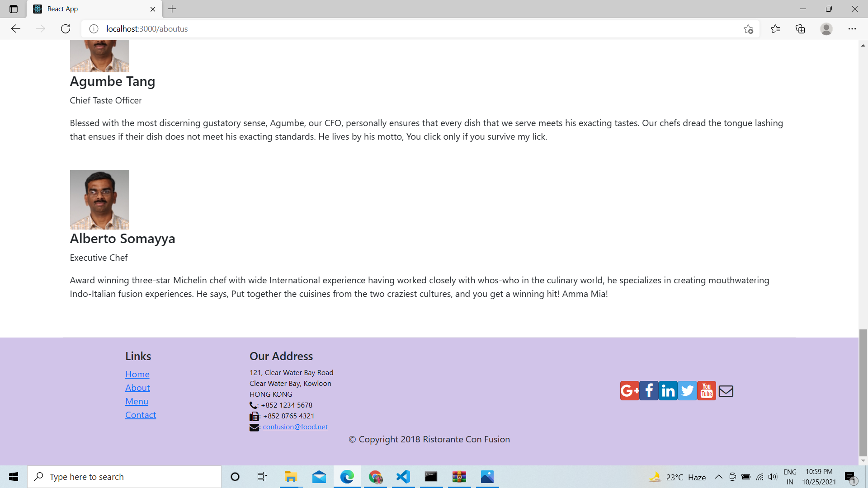Open the YouTube social icon
The height and width of the screenshot is (488, 868).
coord(707,391)
